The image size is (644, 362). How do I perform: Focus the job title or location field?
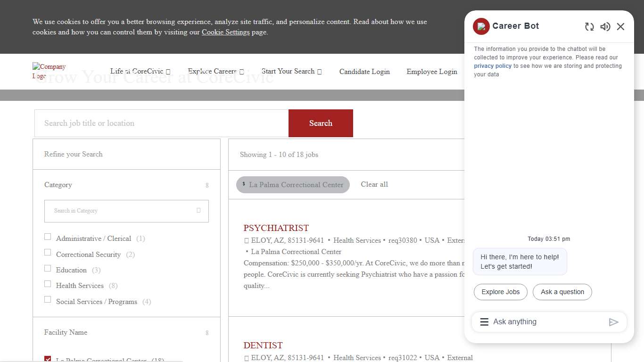[x=161, y=123]
